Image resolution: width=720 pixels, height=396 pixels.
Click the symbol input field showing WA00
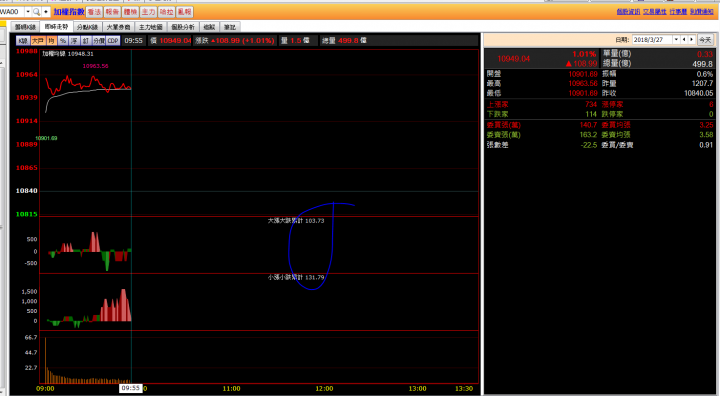tap(11, 12)
